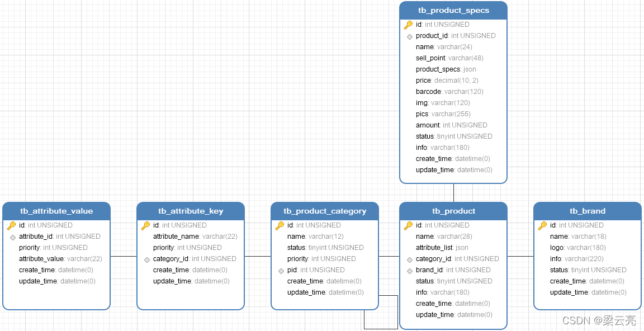This screenshot has width=644, height=331.
Task: Click the name varchar(18) field in tb_brand
Action: [578, 237]
